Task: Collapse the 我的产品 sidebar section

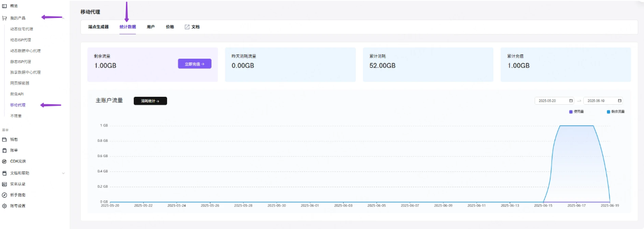Action: [63, 19]
